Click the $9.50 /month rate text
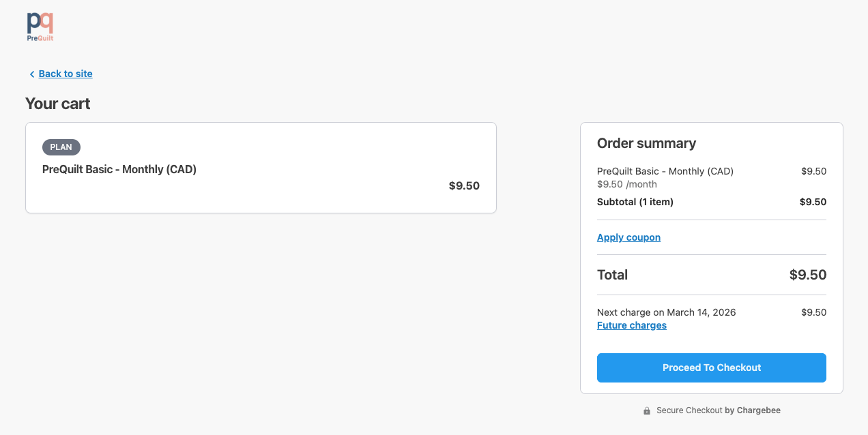Screen dimensions: 868x435 pos(626,184)
